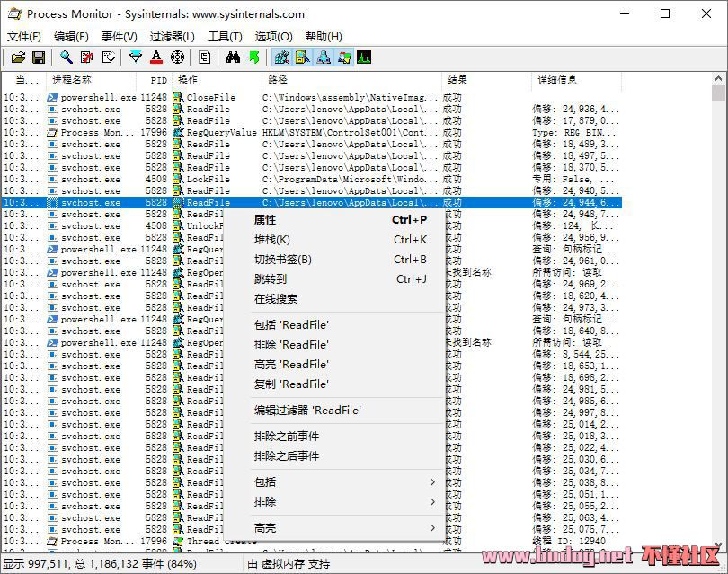The width and height of the screenshot is (728, 574).
Task: Toggle Show Process and Thread Activity icon
Action: click(x=344, y=57)
